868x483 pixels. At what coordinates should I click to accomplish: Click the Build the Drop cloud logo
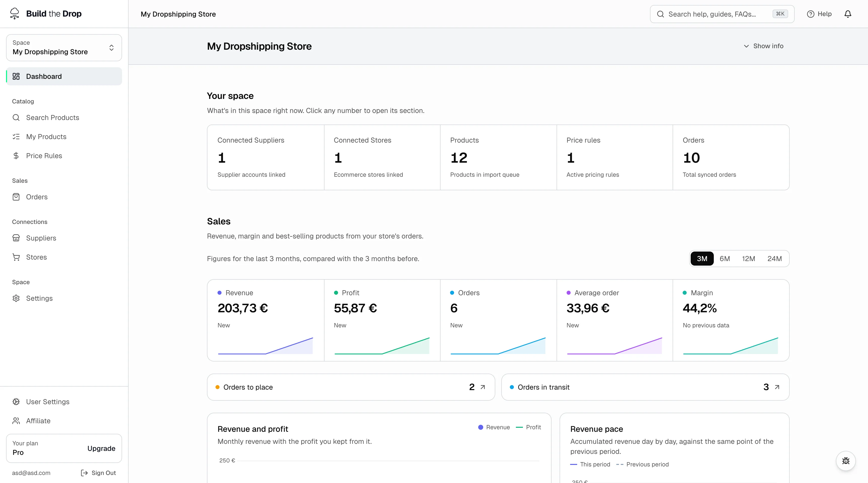tap(15, 14)
